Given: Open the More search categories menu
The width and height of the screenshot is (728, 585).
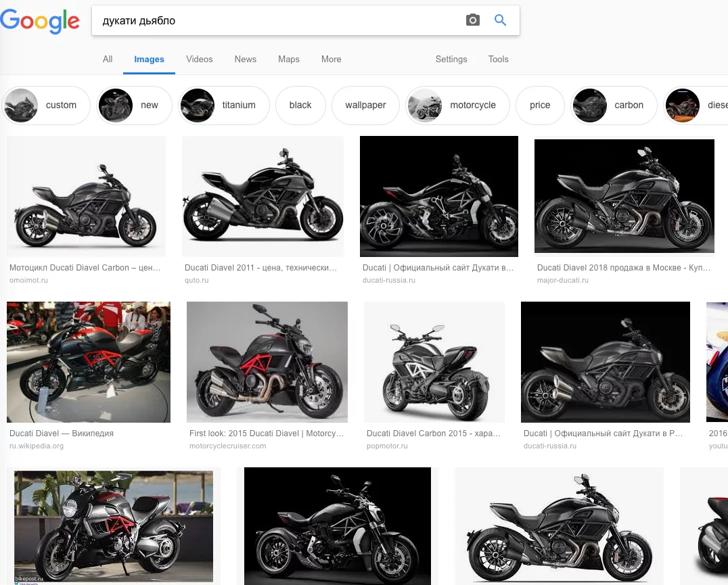Looking at the screenshot, I should point(331,60).
